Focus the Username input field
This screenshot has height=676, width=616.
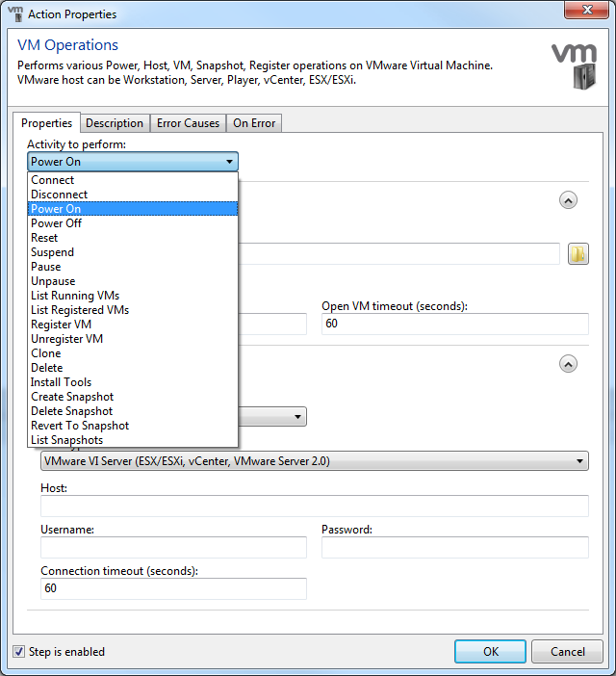click(173, 547)
